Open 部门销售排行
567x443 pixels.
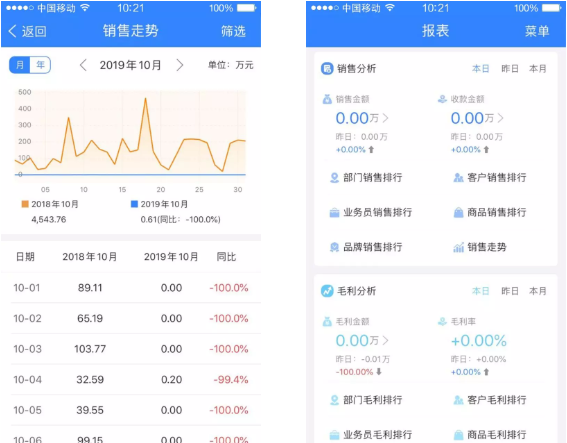[x=372, y=178]
